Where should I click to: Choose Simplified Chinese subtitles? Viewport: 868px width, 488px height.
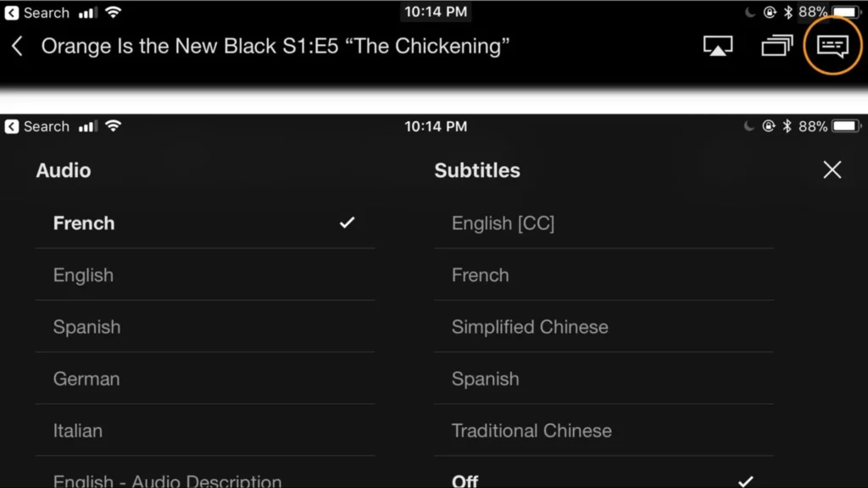(x=530, y=326)
